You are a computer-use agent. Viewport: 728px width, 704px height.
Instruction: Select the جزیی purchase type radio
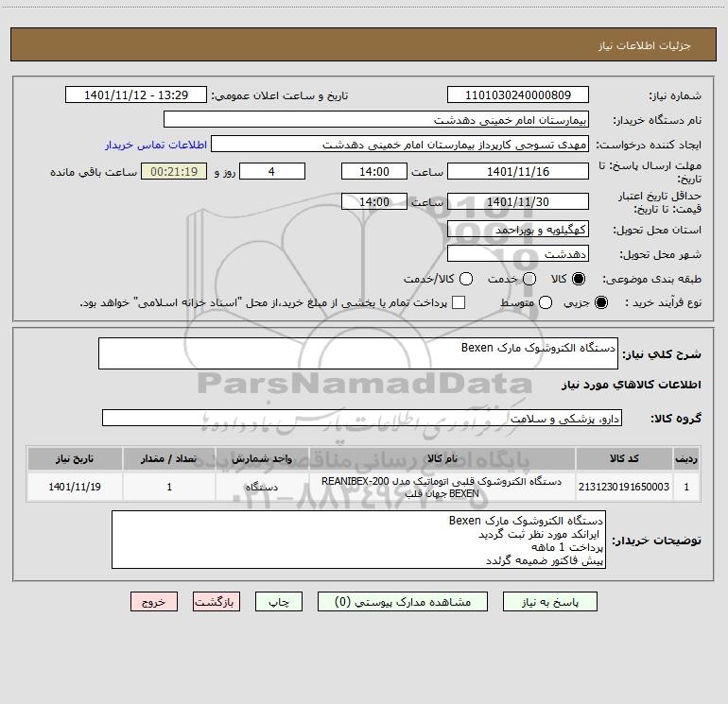click(x=600, y=302)
